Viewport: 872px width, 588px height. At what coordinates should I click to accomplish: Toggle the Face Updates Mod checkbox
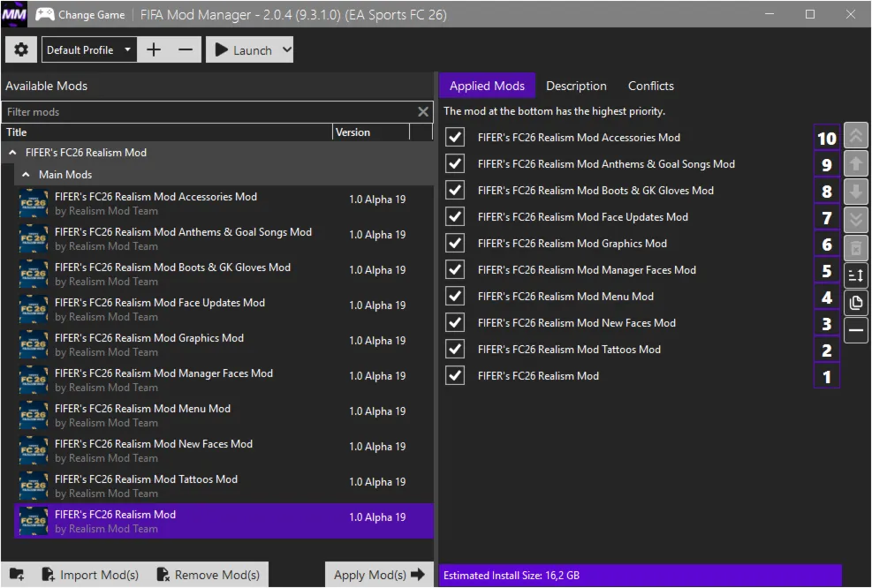pos(455,216)
